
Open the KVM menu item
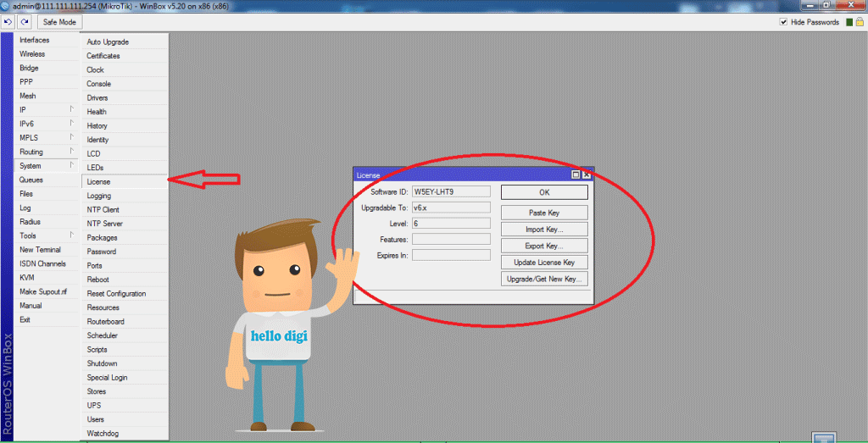(x=47, y=278)
